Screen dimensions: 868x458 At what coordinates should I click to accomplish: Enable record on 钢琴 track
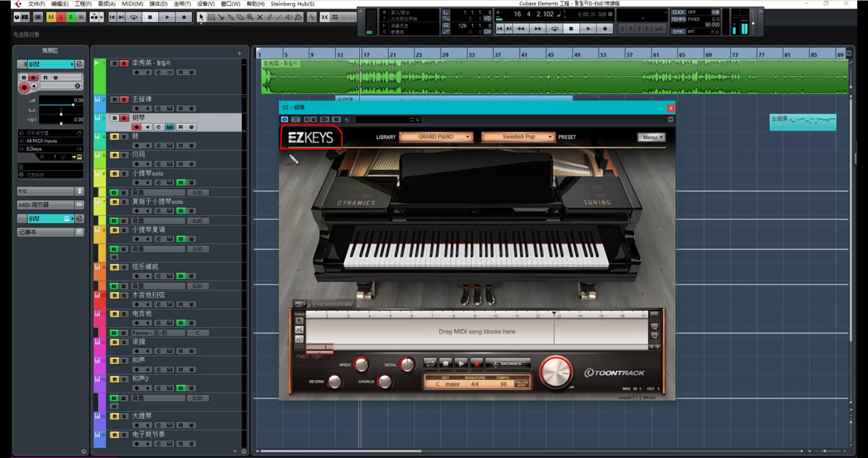click(x=137, y=127)
